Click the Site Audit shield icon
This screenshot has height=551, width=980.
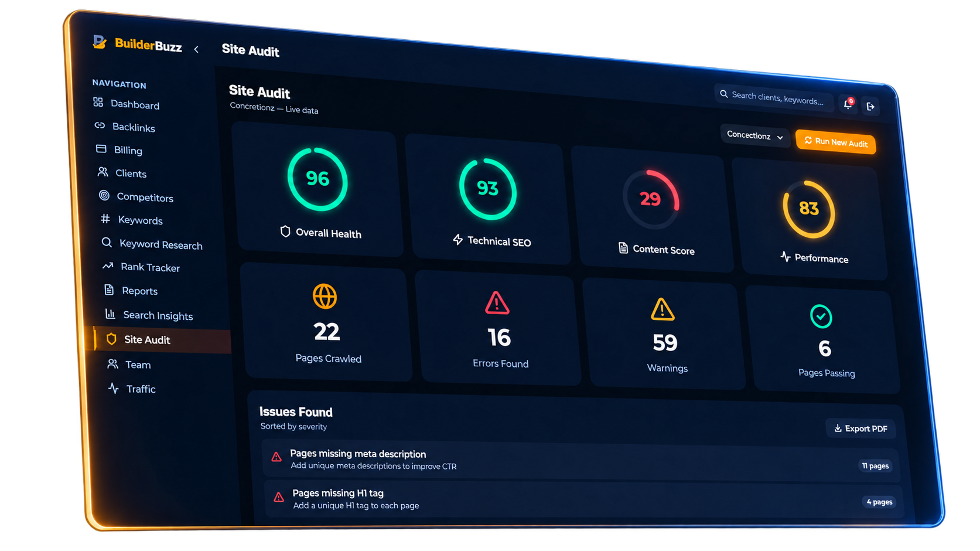111,339
